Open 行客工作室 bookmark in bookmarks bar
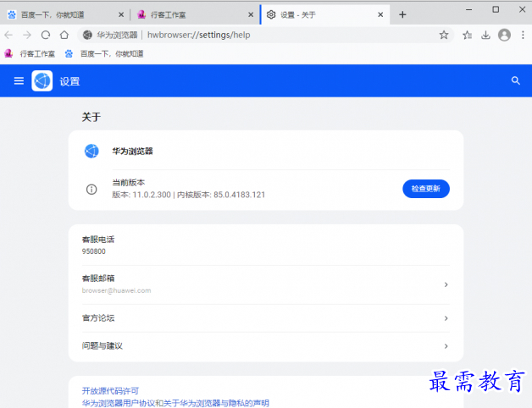This screenshot has width=532, height=408. [x=30, y=53]
